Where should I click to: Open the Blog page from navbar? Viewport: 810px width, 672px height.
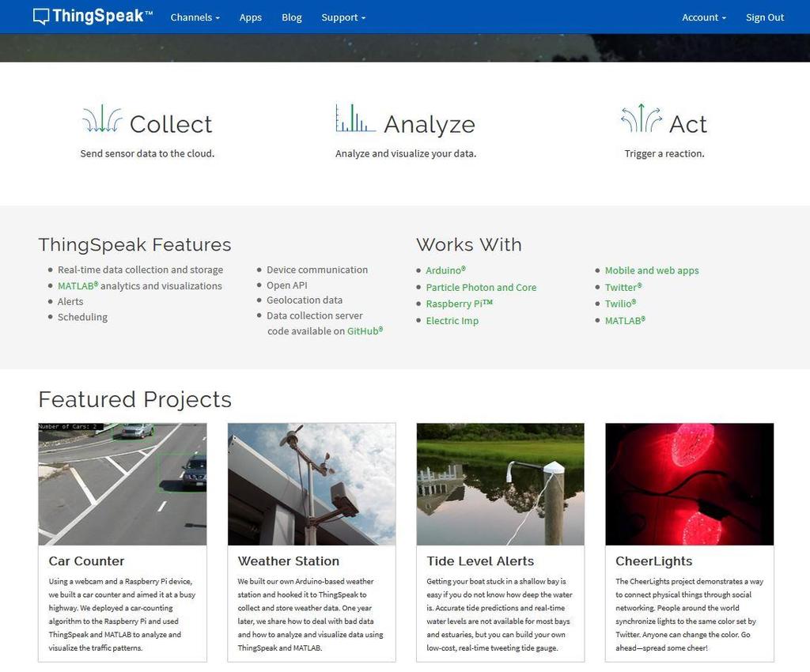click(x=292, y=17)
